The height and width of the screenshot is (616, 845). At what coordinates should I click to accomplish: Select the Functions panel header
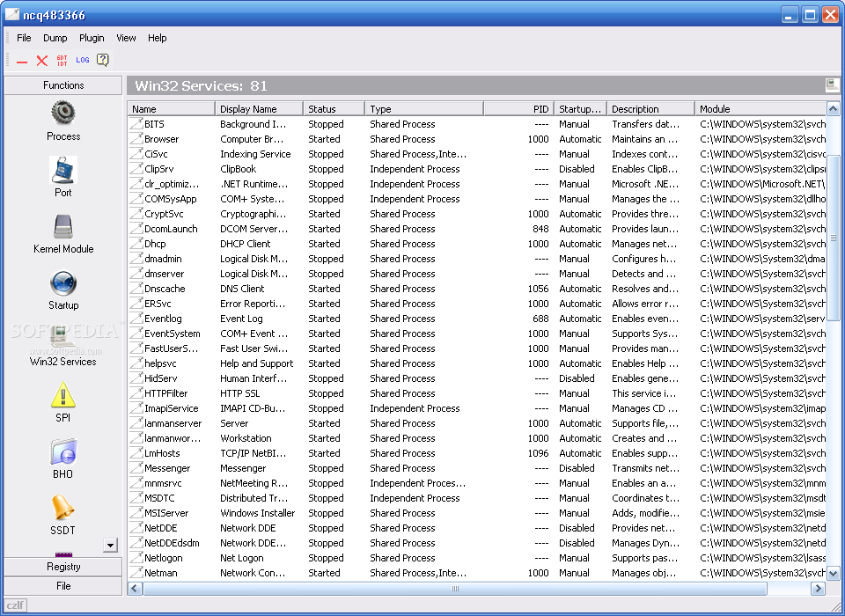tap(63, 85)
